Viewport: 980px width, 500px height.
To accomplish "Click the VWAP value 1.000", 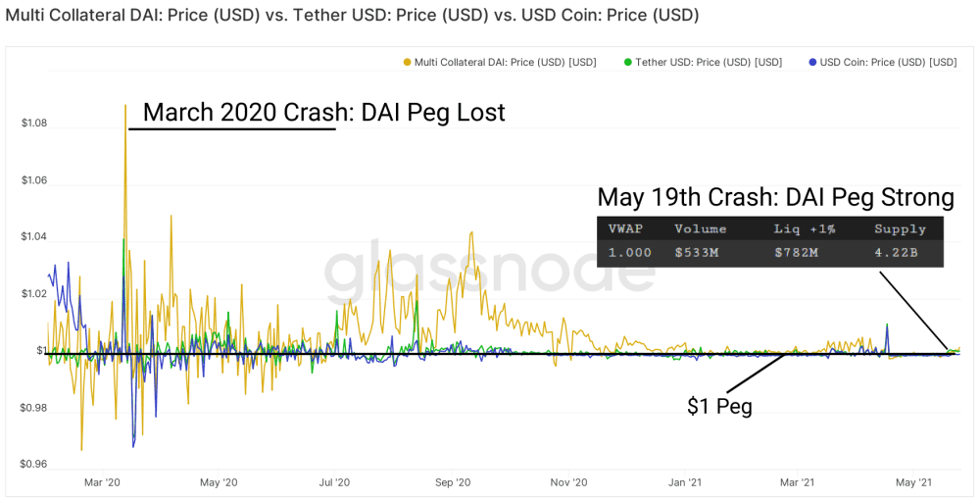I will [630, 253].
